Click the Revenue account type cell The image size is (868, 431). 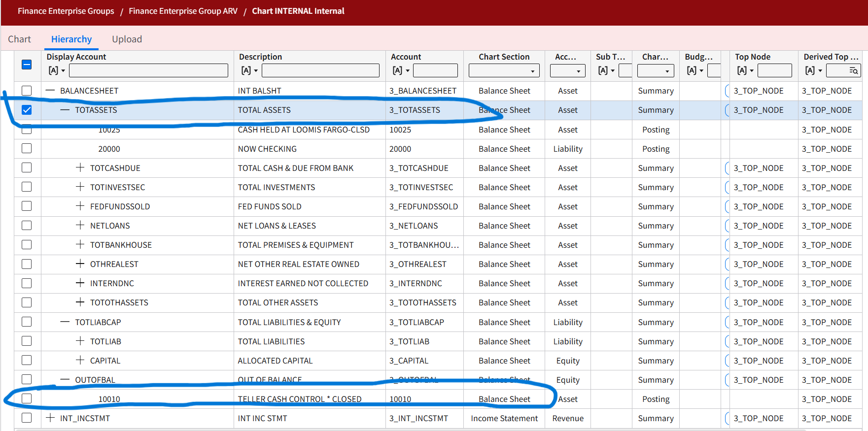568,418
